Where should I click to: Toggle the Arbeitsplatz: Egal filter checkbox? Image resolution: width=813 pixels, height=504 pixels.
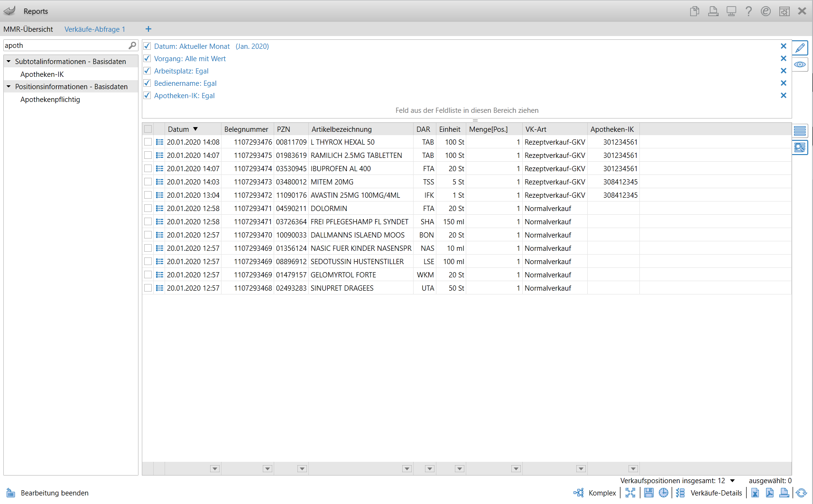pos(147,71)
